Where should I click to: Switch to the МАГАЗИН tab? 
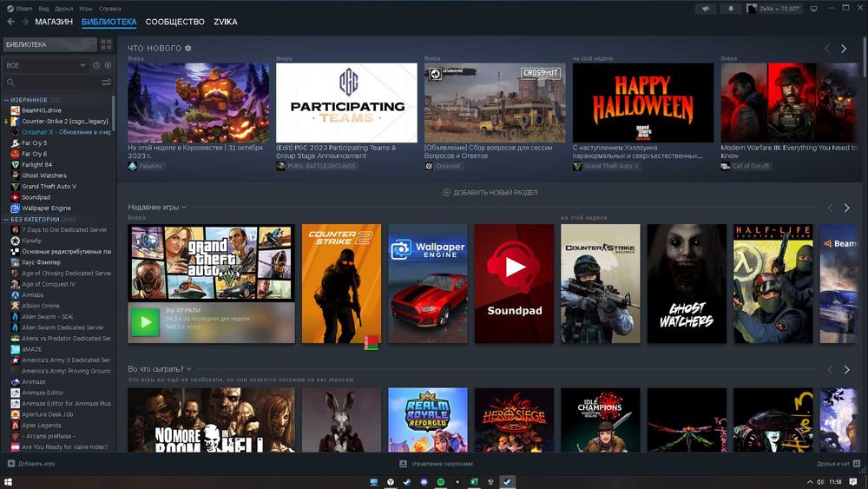[x=54, y=22]
